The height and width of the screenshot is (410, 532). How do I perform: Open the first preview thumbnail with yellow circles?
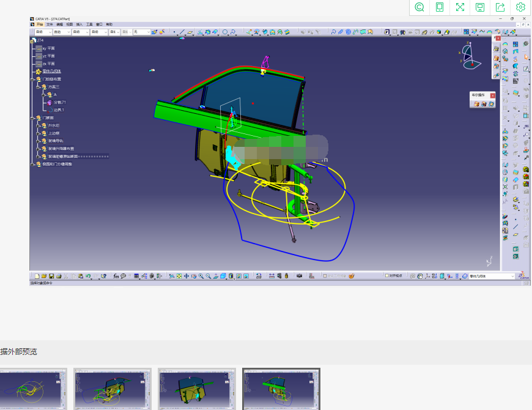click(x=33, y=389)
